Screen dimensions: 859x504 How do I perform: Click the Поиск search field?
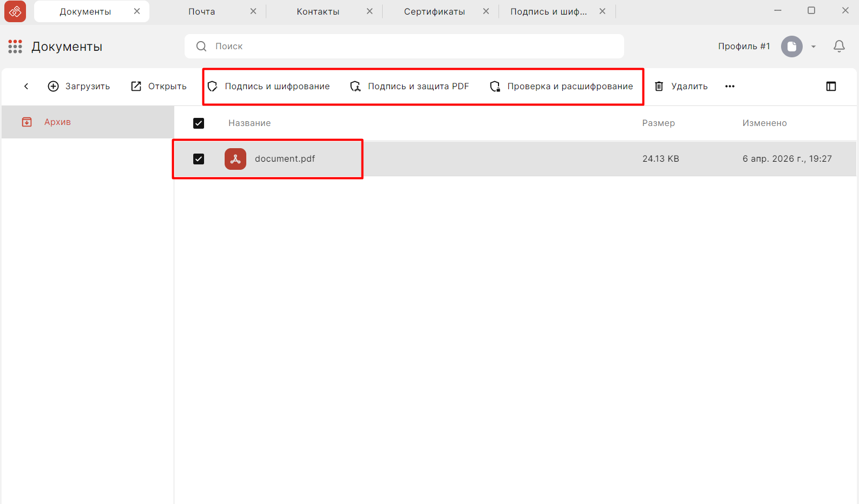coord(411,47)
